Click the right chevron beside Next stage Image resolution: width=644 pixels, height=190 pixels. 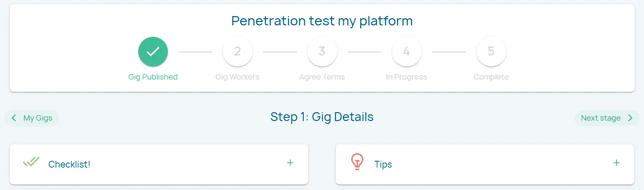coord(630,118)
